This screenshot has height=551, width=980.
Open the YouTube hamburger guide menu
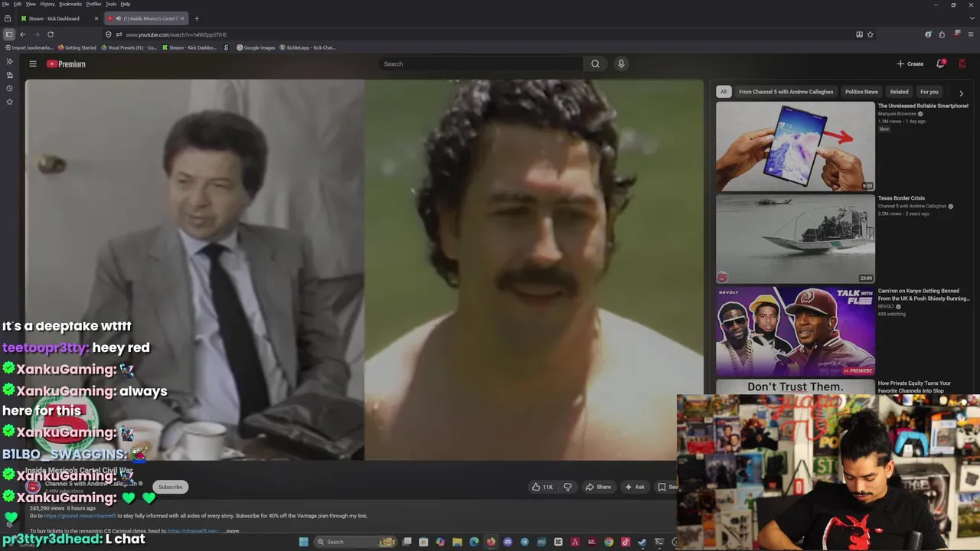click(33, 64)
